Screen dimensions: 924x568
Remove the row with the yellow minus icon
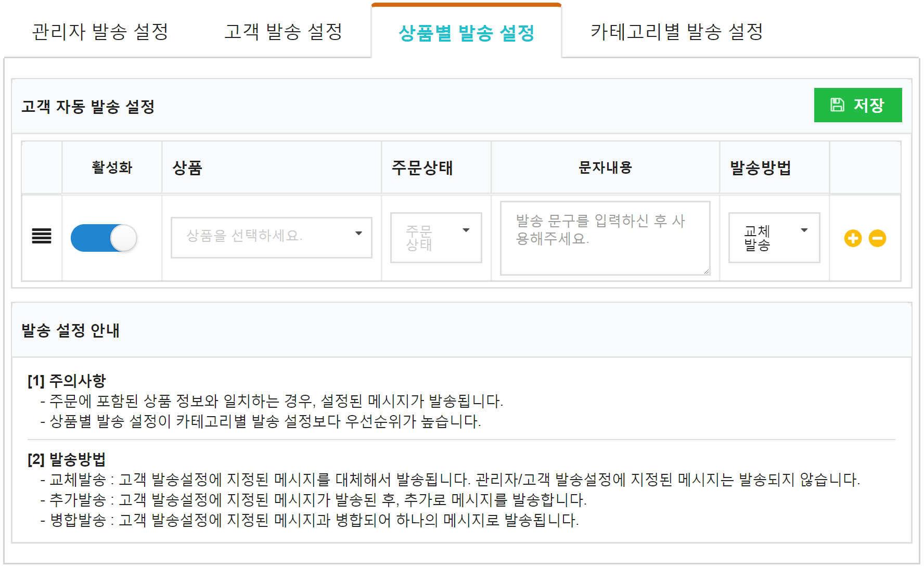click(877, 238)
